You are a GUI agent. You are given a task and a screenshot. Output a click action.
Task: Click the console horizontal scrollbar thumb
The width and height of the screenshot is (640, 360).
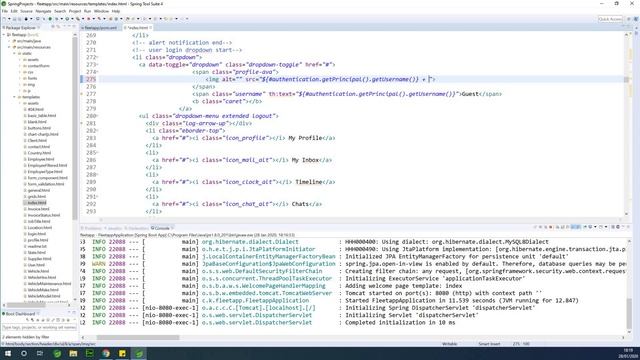click(x=138, y=338)
